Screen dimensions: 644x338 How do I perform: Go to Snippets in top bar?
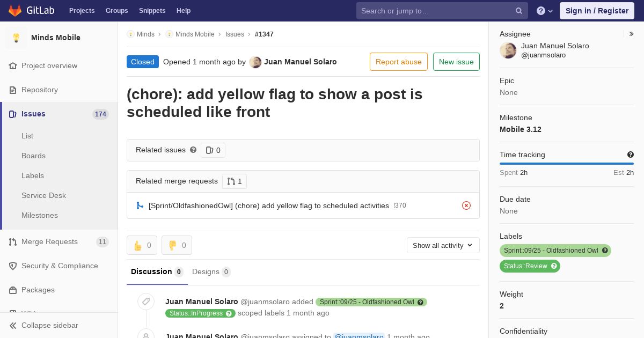152,11
